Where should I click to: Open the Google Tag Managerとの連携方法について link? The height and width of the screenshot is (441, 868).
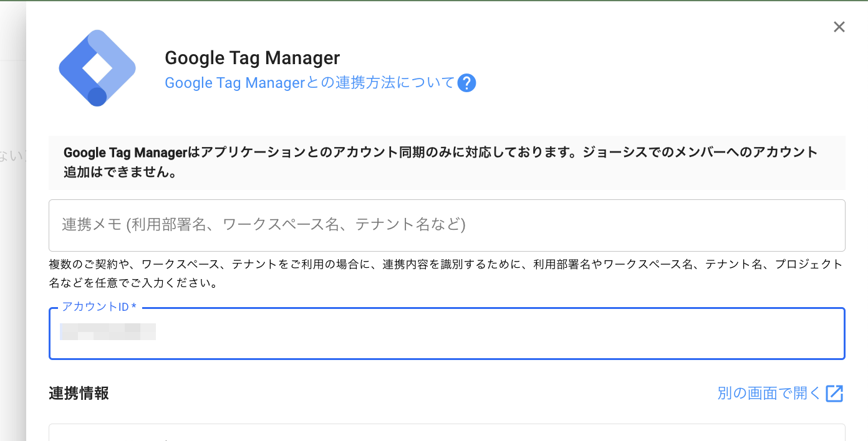[309, 83]
